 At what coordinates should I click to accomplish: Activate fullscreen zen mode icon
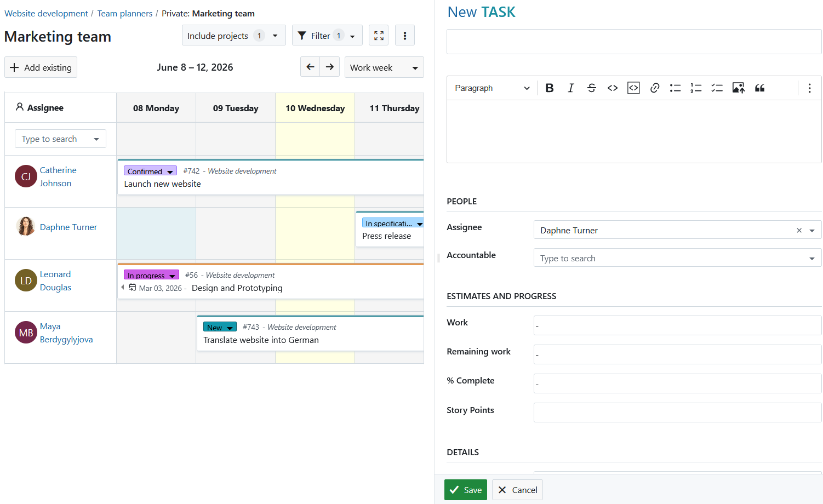(x=379, y=36)
